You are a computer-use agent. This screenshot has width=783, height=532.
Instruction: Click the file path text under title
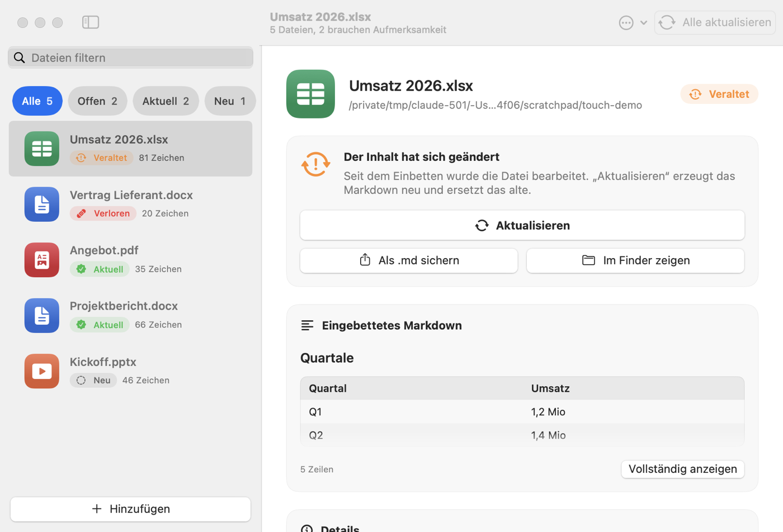496,106
